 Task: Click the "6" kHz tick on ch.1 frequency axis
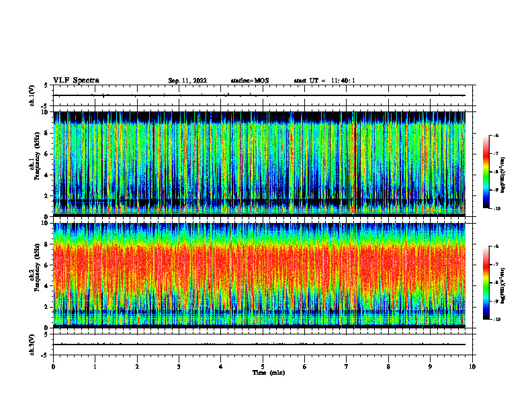(x=47, y=154)
